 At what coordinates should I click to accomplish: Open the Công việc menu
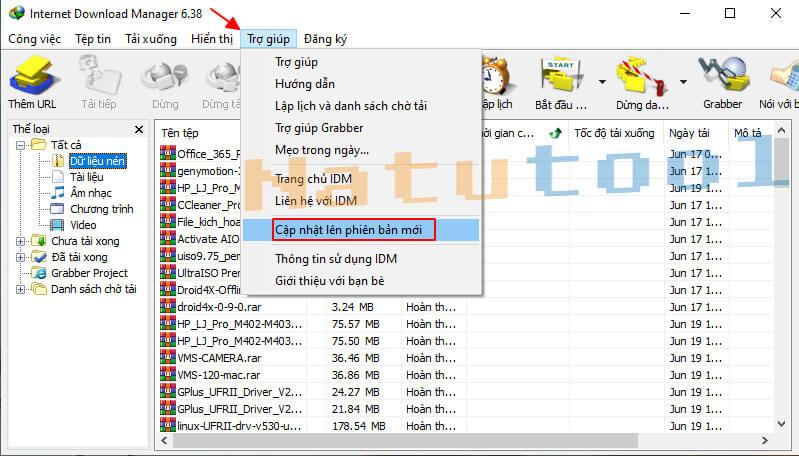coord(35,39)
